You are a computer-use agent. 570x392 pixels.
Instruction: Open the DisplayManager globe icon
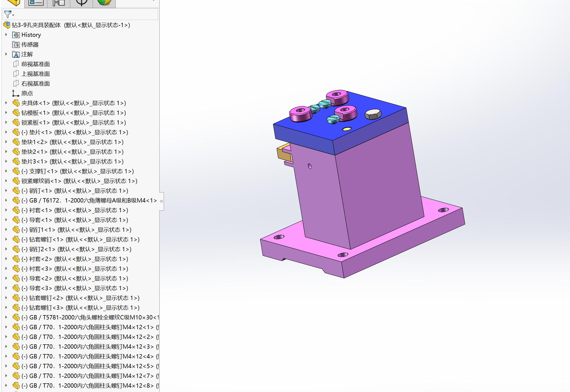tap(104, 3)
